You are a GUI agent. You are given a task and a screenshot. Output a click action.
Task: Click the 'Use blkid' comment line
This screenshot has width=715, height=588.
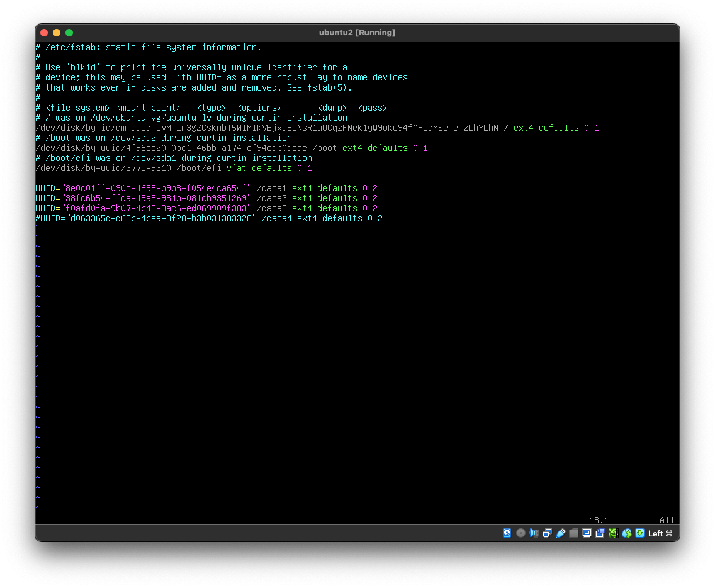click(191, 67)
